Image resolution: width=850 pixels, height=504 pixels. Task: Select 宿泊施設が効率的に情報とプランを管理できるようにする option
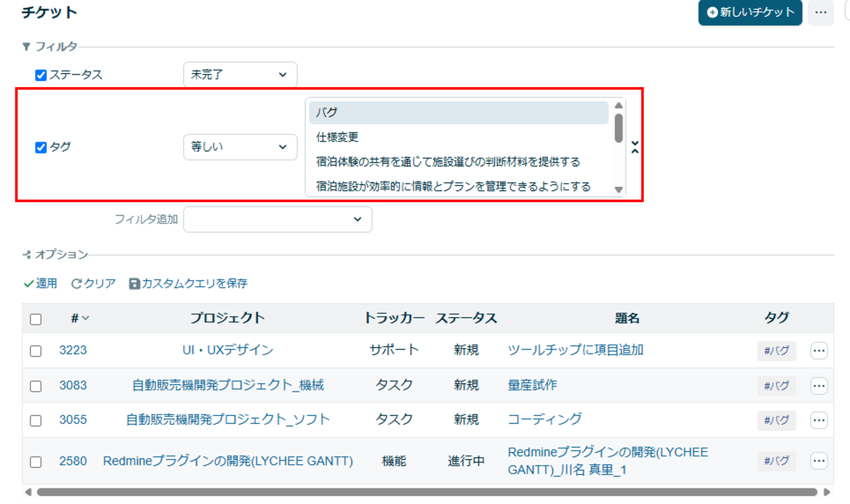tap(459, 187)
